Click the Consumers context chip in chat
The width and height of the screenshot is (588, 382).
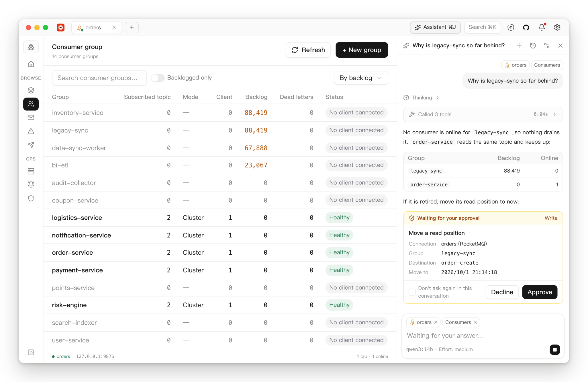pyautogui.click(x=547, y=65)
